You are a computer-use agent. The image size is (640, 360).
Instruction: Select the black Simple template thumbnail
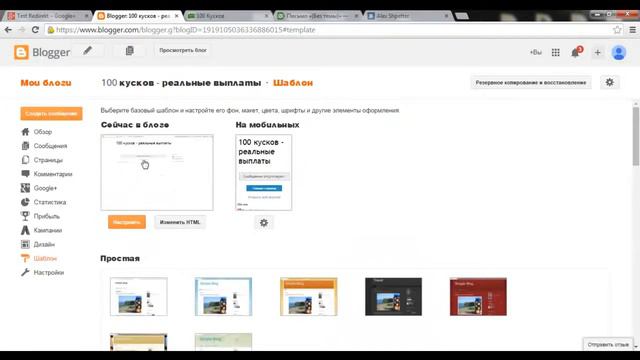(393, 297)
